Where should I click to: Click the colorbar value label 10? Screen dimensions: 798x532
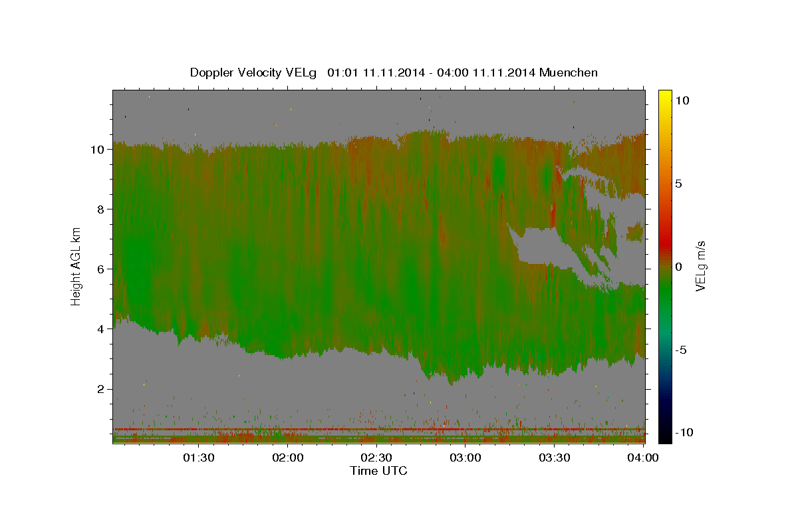(682, 100)
